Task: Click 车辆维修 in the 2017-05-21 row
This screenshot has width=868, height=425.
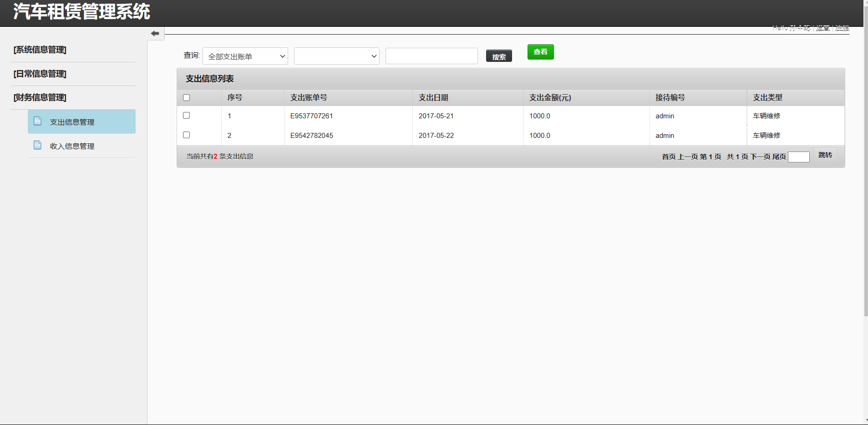Action: [766, 116]
